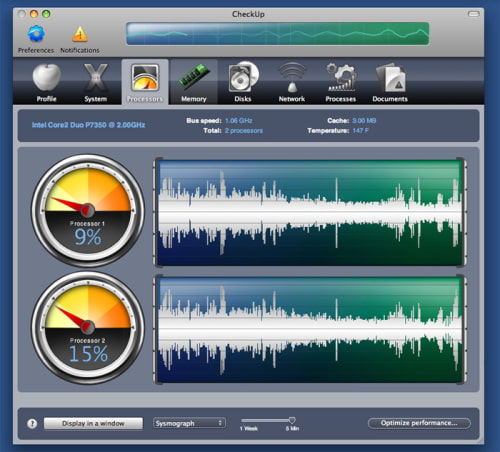Open the Documents tab
Screen dimensions: 500x452
point(390,83)
